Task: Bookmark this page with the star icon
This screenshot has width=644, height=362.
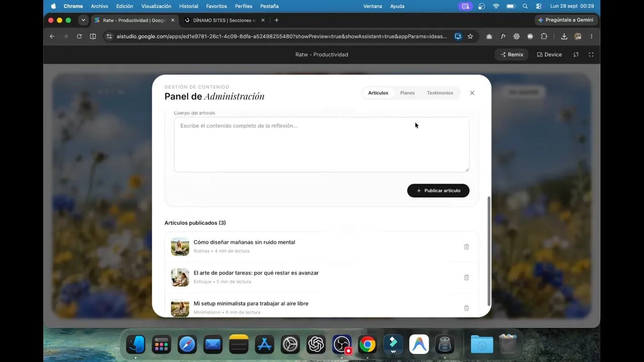Action: click(x=470, y=36)
